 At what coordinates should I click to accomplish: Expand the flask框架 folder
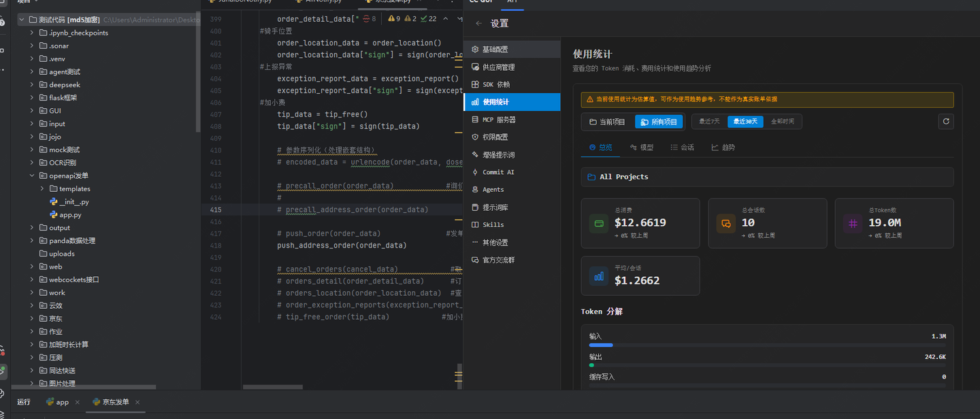click(x=32, y=97)
